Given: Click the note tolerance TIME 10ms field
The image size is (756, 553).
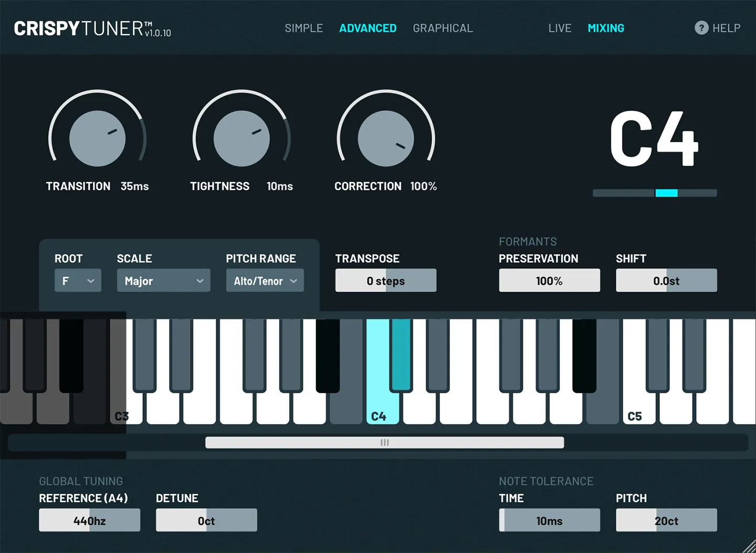Looking at the screenshot, I should click(x=550, y=520).
